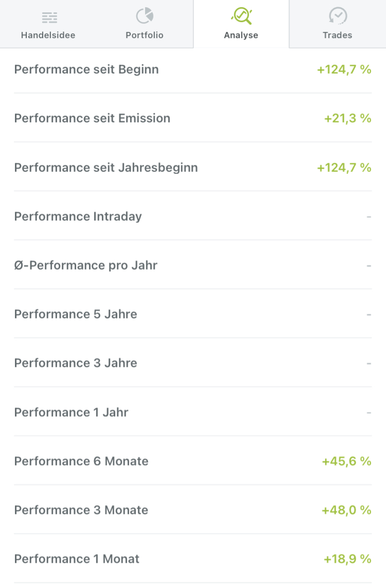Viewport: 386px width, 588px height.
Task: Select the Performance 5 Jahre label
Action: 76,314
